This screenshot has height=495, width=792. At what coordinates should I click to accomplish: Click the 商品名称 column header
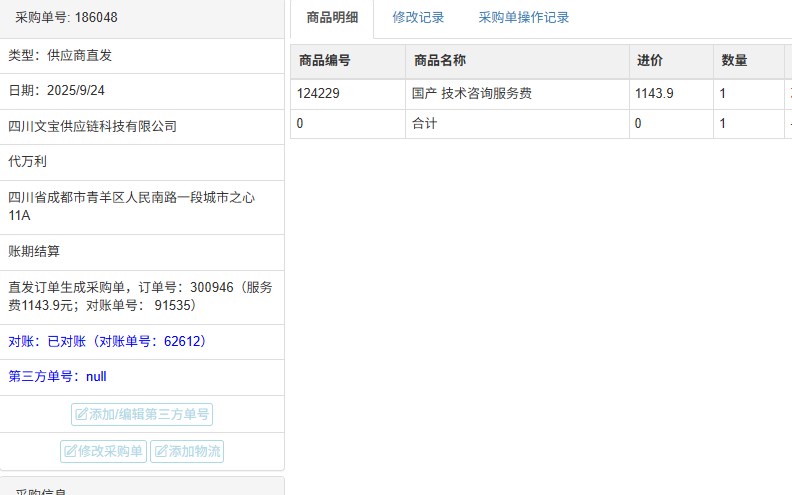pos(439,61)
